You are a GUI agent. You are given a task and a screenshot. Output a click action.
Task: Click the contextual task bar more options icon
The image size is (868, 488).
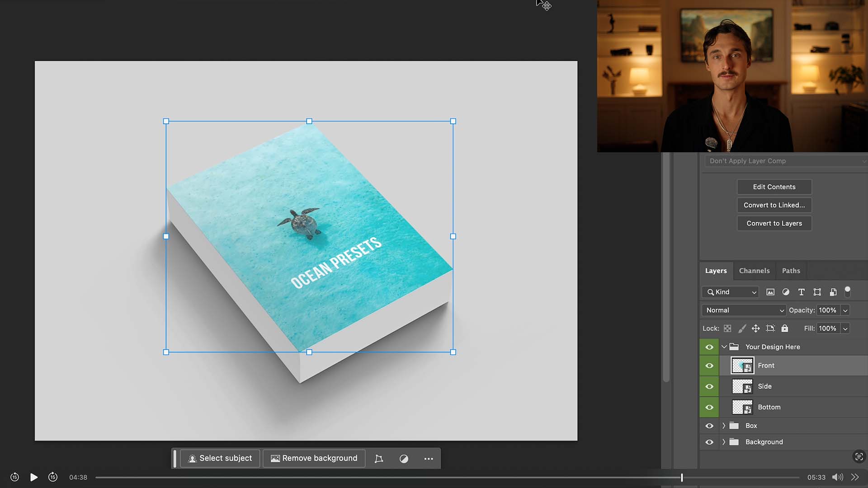click(429, 459)
